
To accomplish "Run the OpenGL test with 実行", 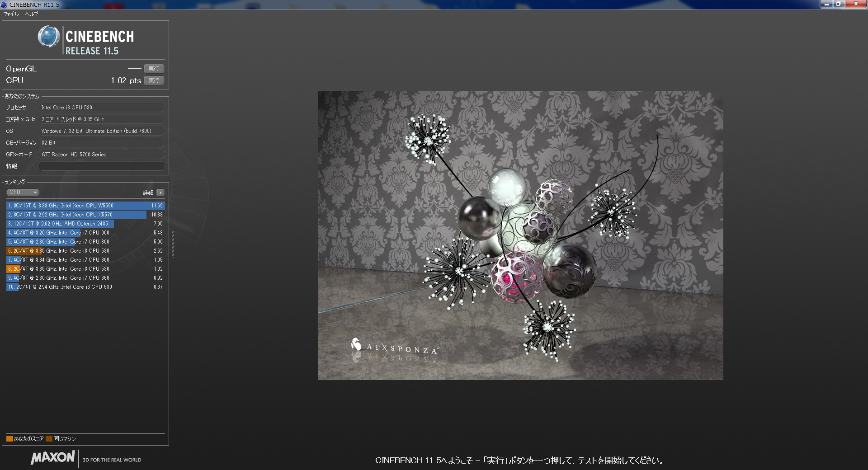I will click(x=154, y=69).
